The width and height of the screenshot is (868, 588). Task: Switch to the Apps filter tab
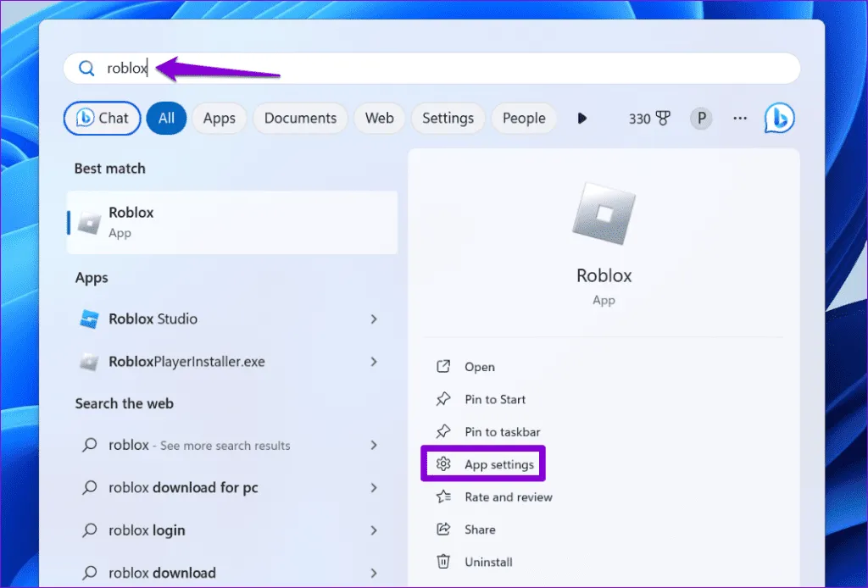click(219, 119)
